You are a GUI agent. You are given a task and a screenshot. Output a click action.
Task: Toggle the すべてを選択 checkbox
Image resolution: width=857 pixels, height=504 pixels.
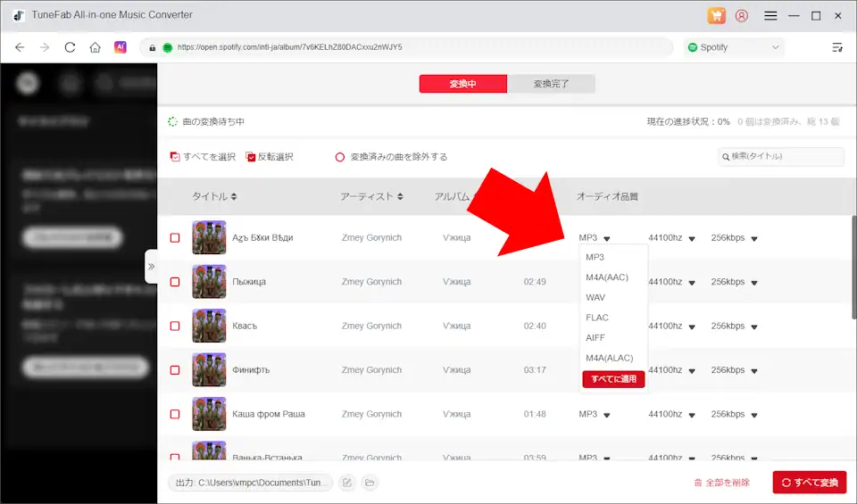175,157
